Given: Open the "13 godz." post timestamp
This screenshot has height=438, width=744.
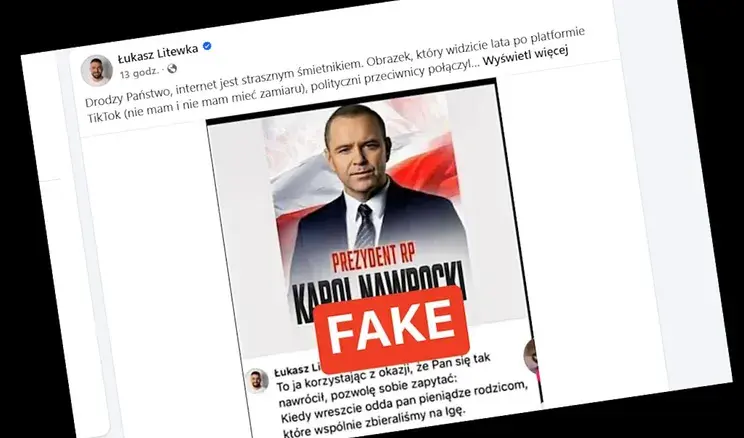Looking at the screenshot, I should pos(140,72).
